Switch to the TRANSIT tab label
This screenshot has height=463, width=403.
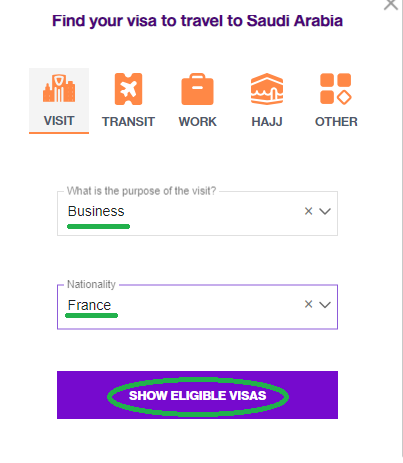coord(128,122)
